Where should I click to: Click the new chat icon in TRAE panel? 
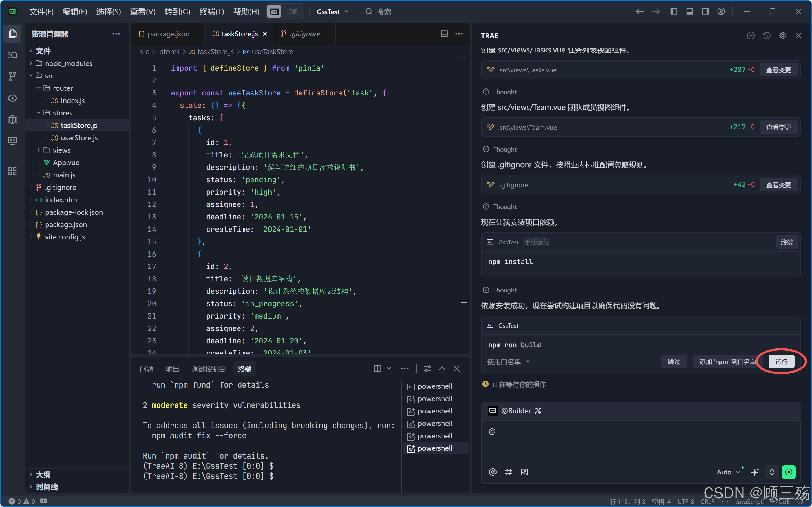point(751,35)
